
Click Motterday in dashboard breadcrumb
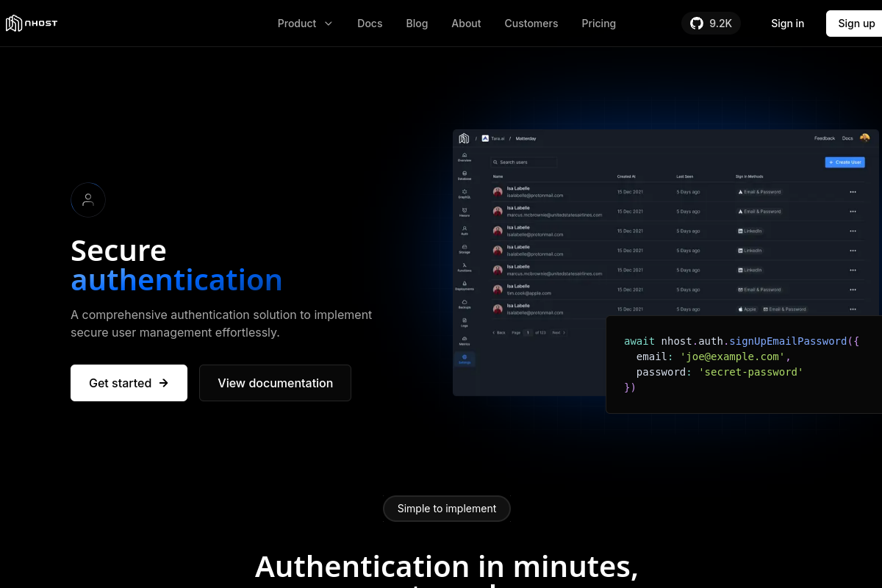(526, 138)
